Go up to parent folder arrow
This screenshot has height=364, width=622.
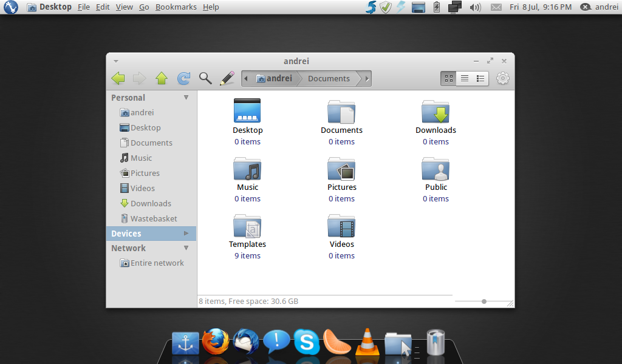(x=162, y=78)
